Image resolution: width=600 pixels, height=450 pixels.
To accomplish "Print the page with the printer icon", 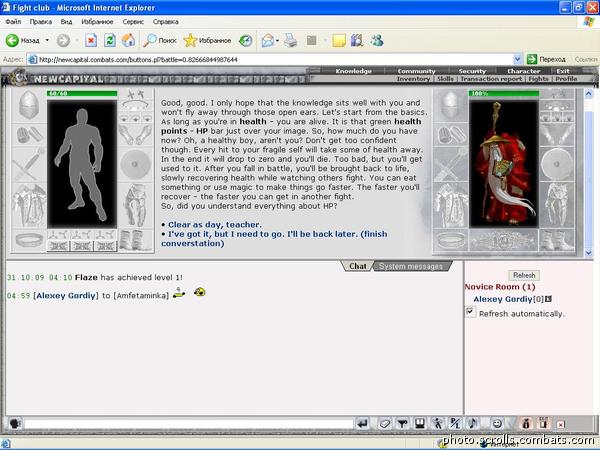I will pos(290,40).
